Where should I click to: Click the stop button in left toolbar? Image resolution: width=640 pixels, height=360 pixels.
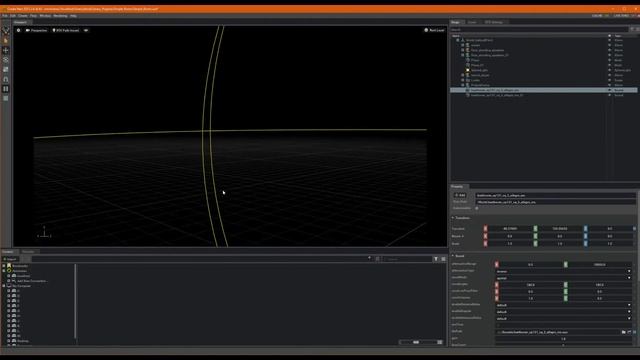click(x=6, y=98)
